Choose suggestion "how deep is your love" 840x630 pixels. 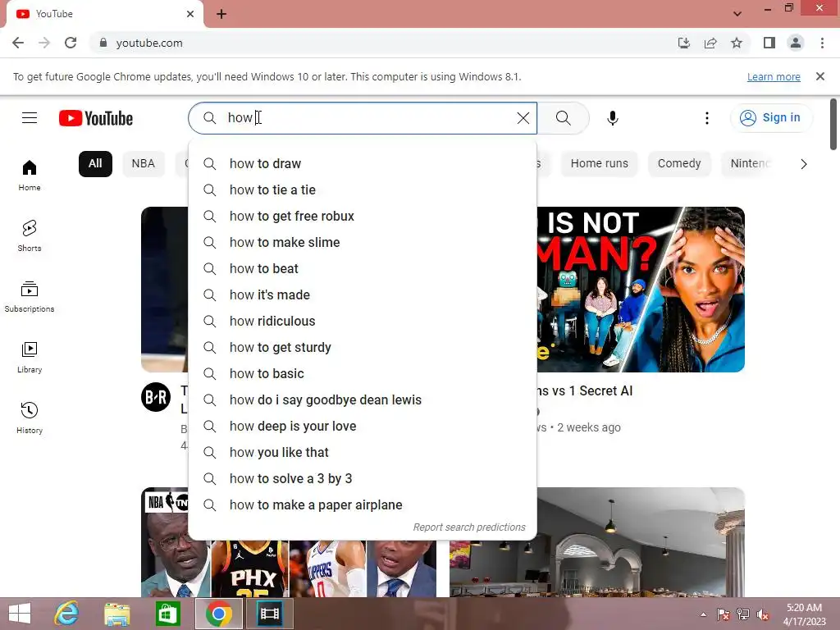point(363,426)
